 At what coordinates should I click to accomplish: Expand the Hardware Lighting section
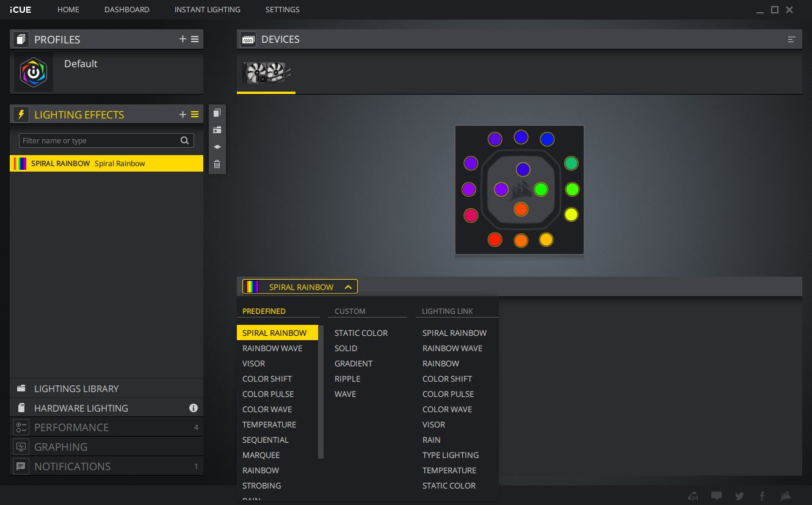106,408
